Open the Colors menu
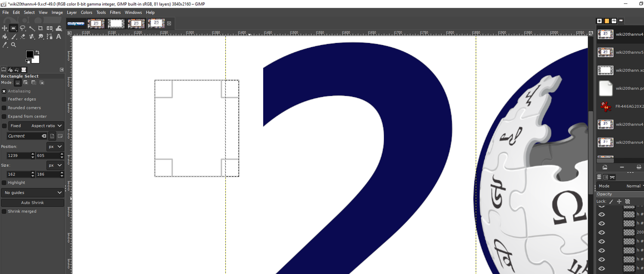The image size is (644, 274). pos(86,12)
